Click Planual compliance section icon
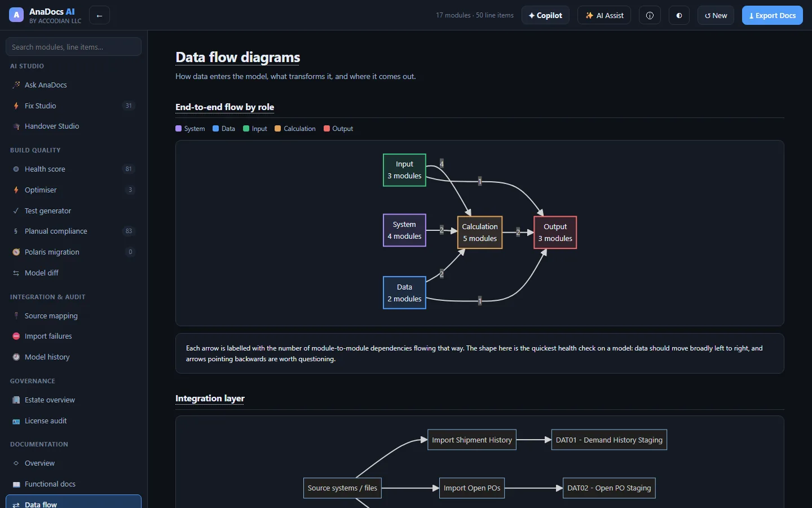 coord(16,231)
